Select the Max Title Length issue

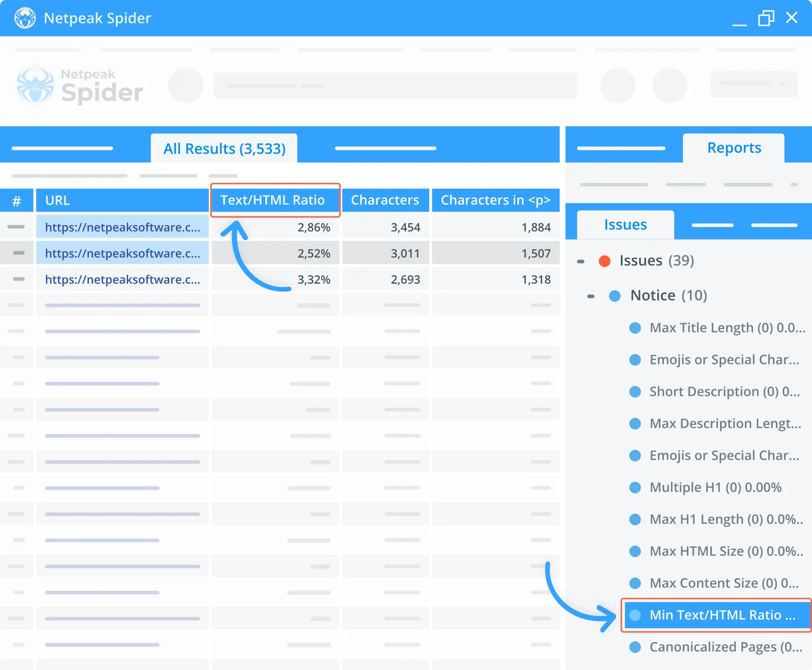[727, 328]
